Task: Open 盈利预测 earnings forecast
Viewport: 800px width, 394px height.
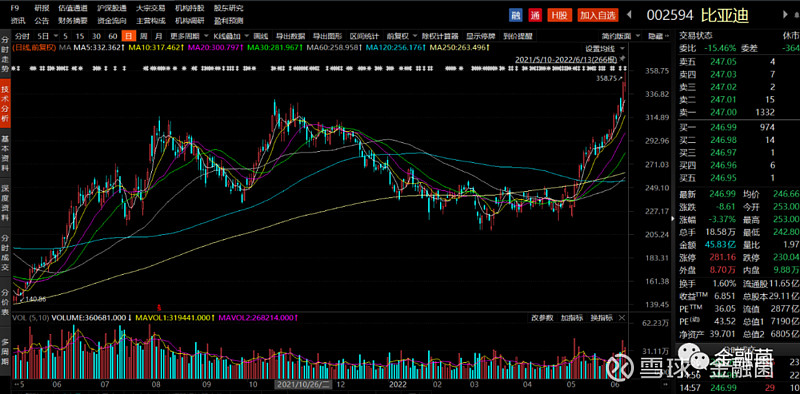Action: point(229,21)
